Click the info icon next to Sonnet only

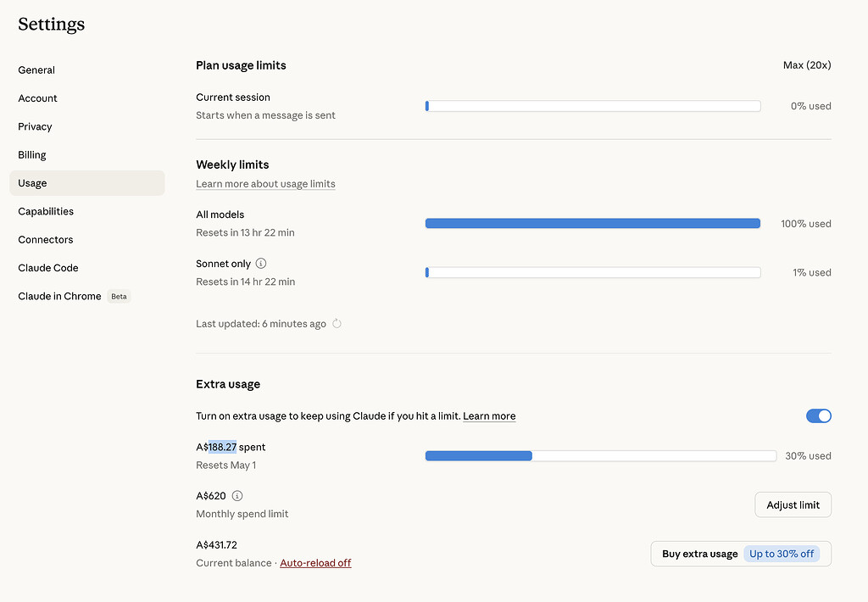click(261, 264)
